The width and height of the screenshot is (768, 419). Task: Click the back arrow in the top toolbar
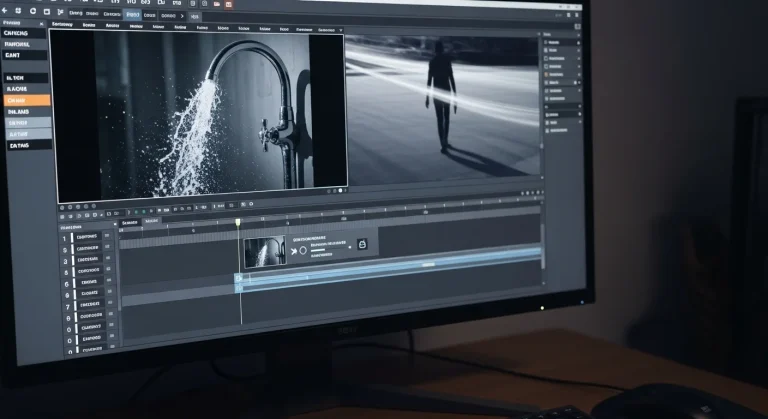point(4,11)
